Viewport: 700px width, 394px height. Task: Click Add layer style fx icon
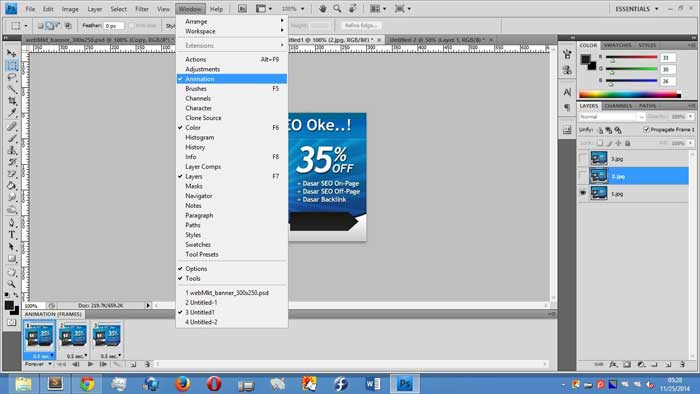coord(613,365)
